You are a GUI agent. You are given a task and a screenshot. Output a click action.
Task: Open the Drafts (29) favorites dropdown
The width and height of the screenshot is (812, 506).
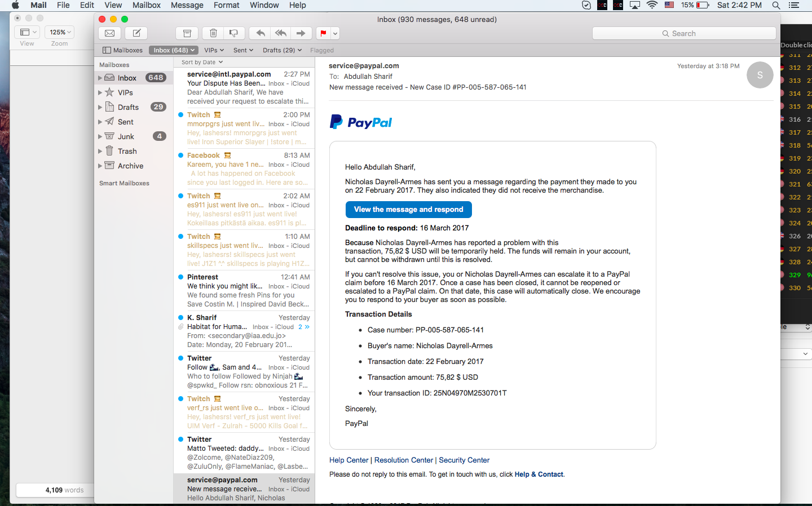point(282,50)
